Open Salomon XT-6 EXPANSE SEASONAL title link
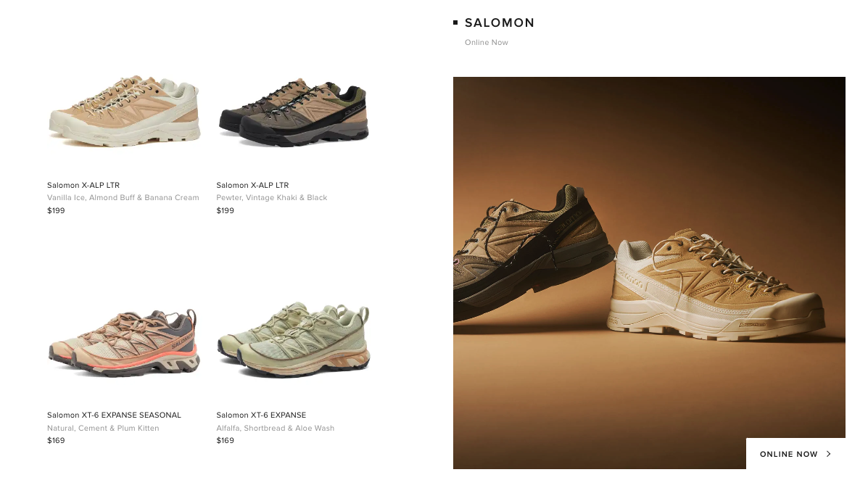 pyautogui.click(x=114, y=415)
